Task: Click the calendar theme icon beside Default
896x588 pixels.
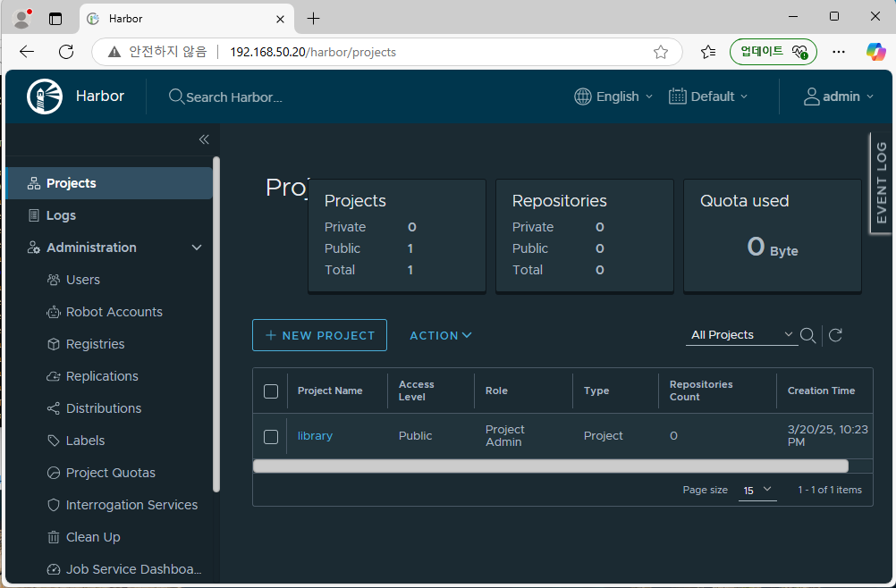Action: click(677, 97)
